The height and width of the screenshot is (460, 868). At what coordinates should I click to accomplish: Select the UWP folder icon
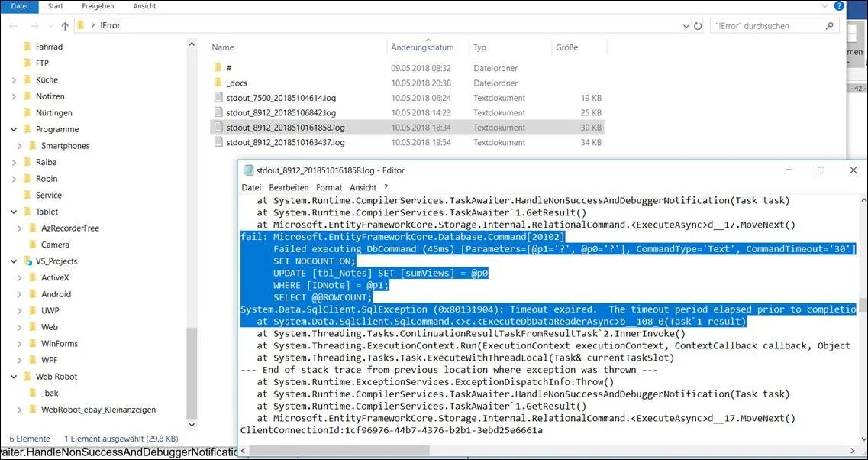(x=31, y=310)
